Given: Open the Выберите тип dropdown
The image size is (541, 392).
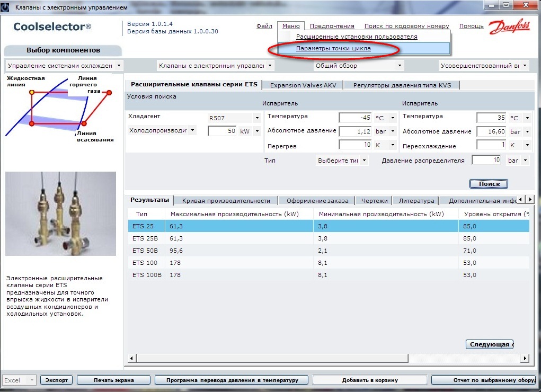Looking at the screenshot, I should [365, 160].
